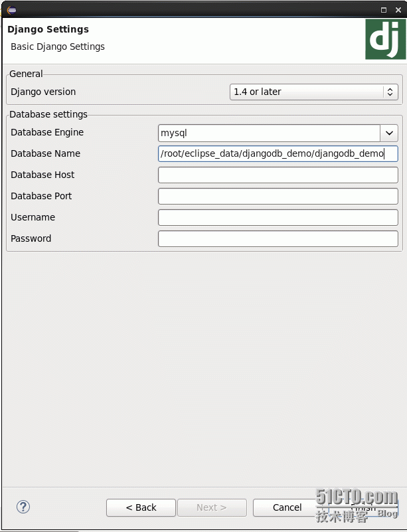Image resolution: width=407 pixels, height=532 pixels.
Task: Click the Basic Django Settings subtitle
Action: (x=58, y=46)
